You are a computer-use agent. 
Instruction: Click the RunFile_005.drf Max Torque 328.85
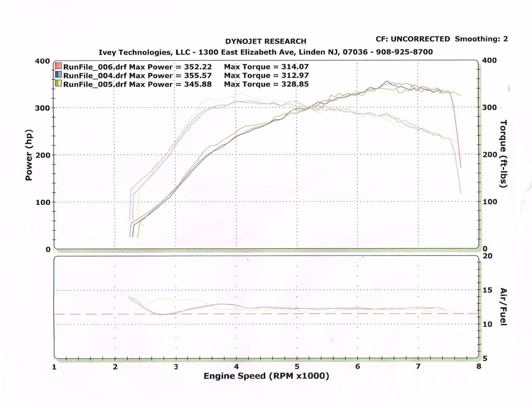(295, 84)
